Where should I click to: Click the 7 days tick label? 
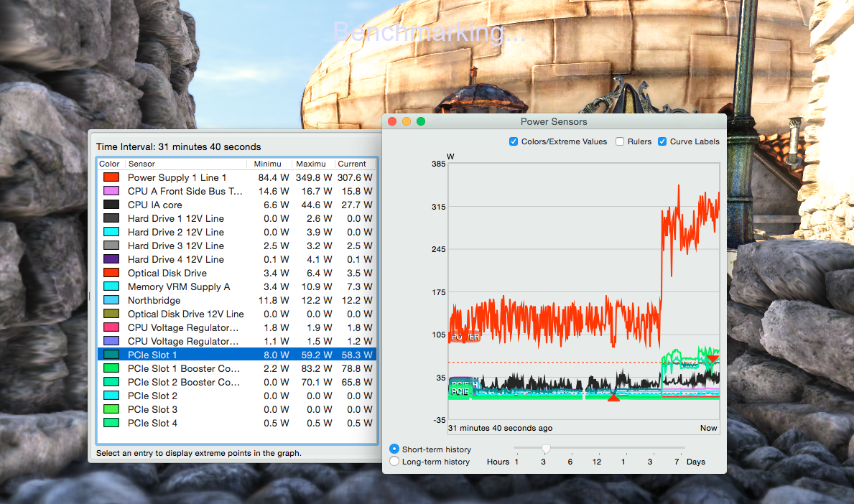677,462
